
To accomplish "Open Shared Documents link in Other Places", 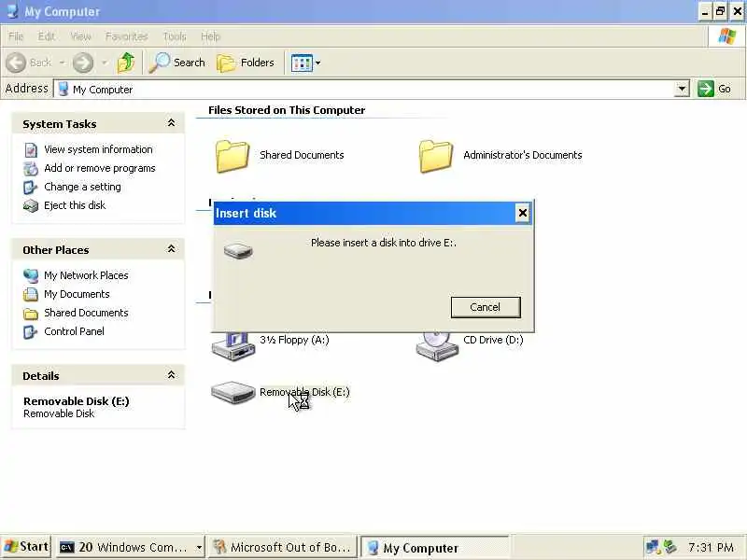I will tap(86, 313).
